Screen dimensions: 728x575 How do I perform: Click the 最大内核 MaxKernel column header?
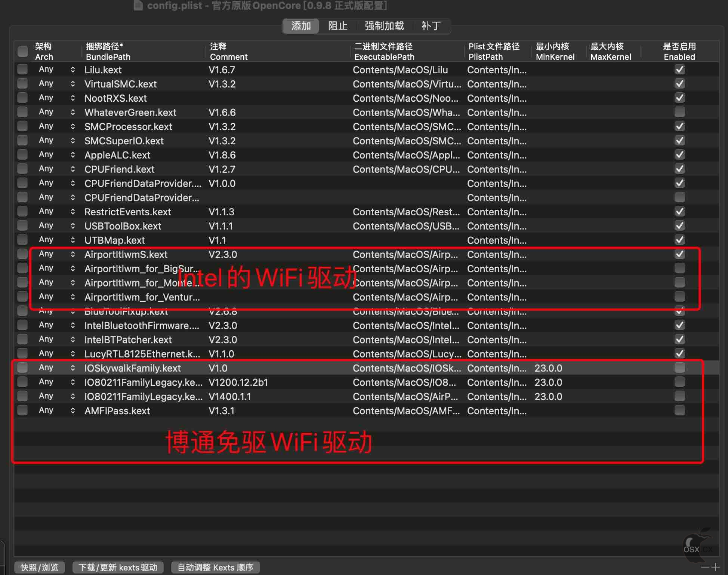614,52
